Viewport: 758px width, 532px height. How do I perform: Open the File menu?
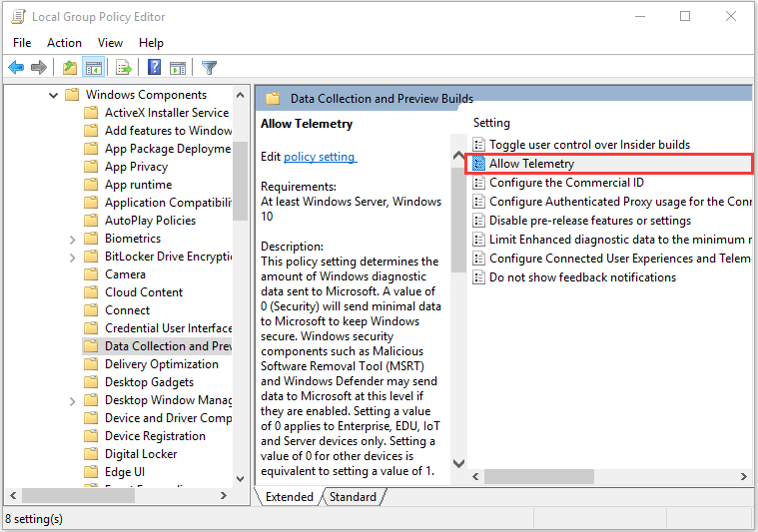(x=22, y=43)
